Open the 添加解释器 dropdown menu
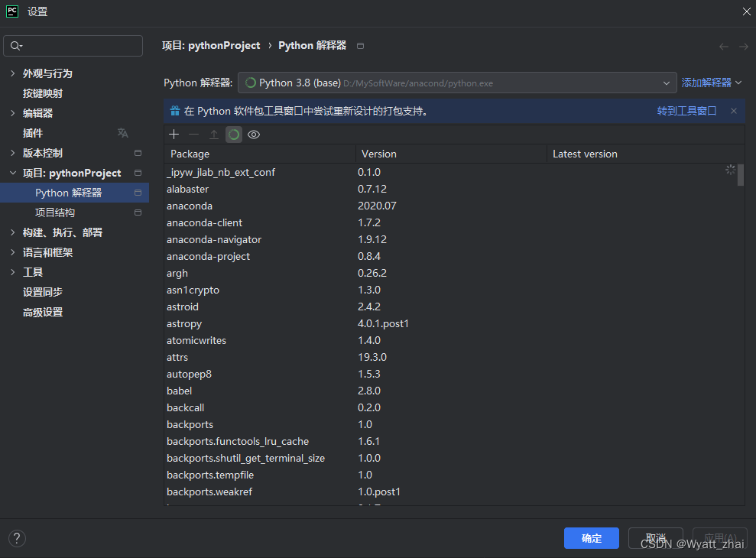Screen dimensions: 756x558 point(711,83)
